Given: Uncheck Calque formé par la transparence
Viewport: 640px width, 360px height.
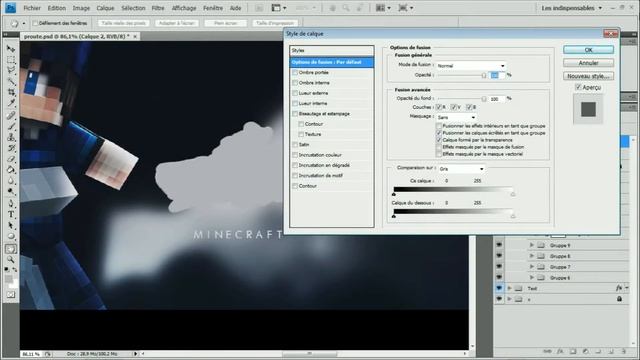Looking at the screenshot, I should (439, 140).
